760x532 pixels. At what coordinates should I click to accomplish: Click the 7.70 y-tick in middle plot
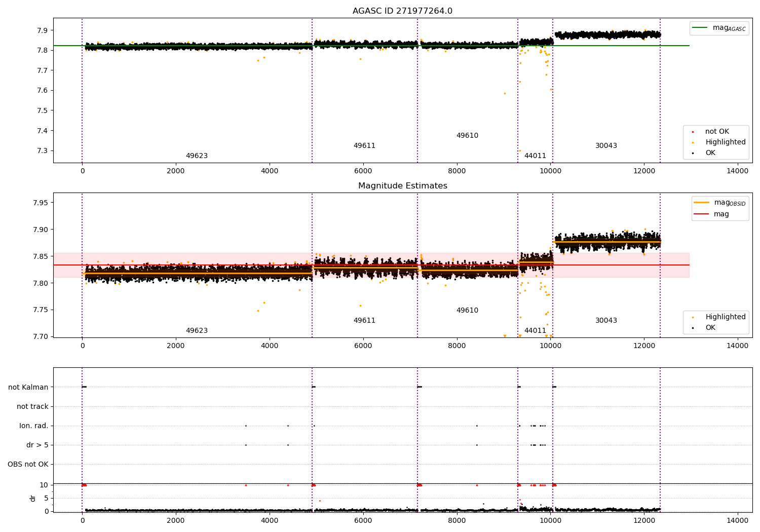point(41,337)
